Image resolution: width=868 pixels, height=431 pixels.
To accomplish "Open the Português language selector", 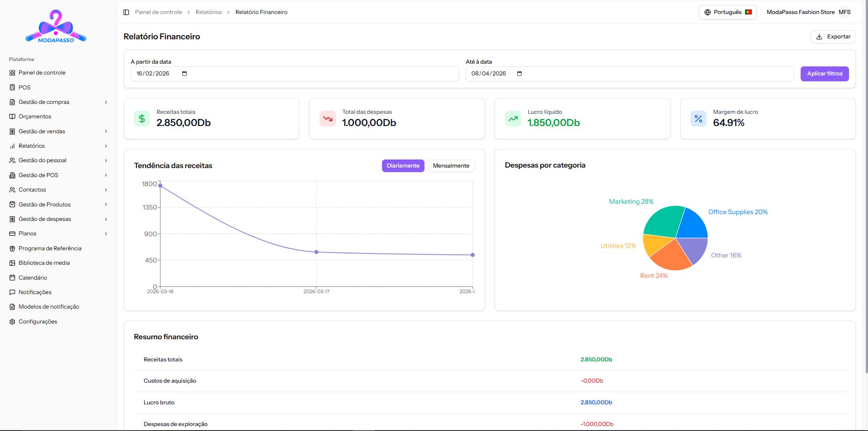I will [x=727, y=12].
